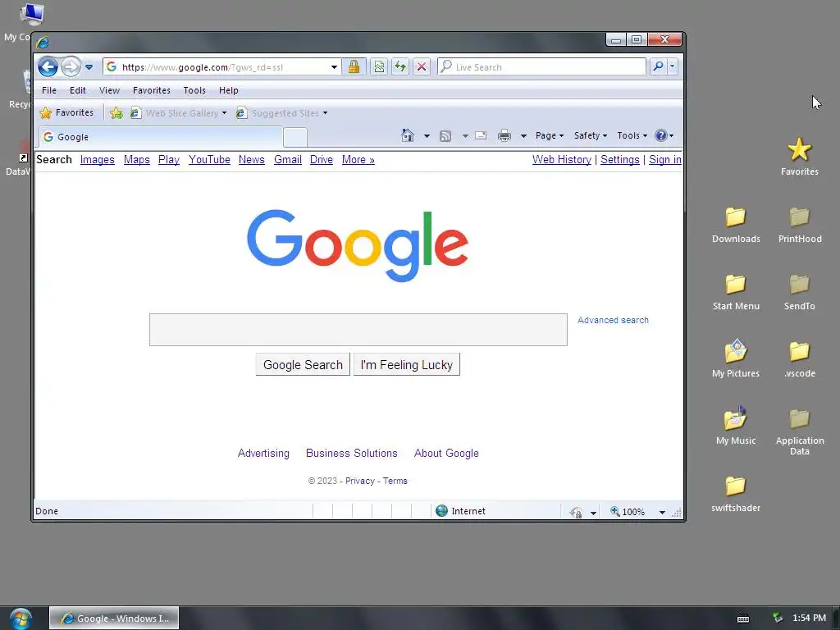Viewport: 840px width, 630px height.
Task: Open the Edit menu
Action: 78,90
